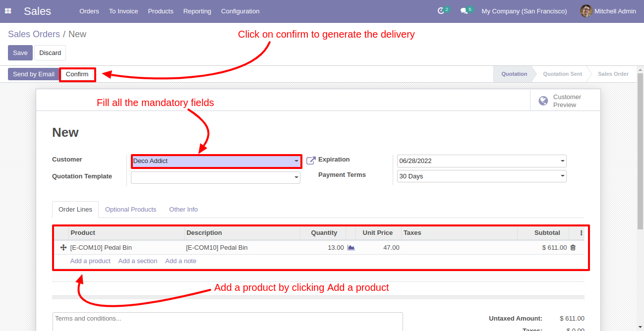644x331 pixels.
Task: Expand the Quotation Template dropdown
Action: tap(296, 177)
